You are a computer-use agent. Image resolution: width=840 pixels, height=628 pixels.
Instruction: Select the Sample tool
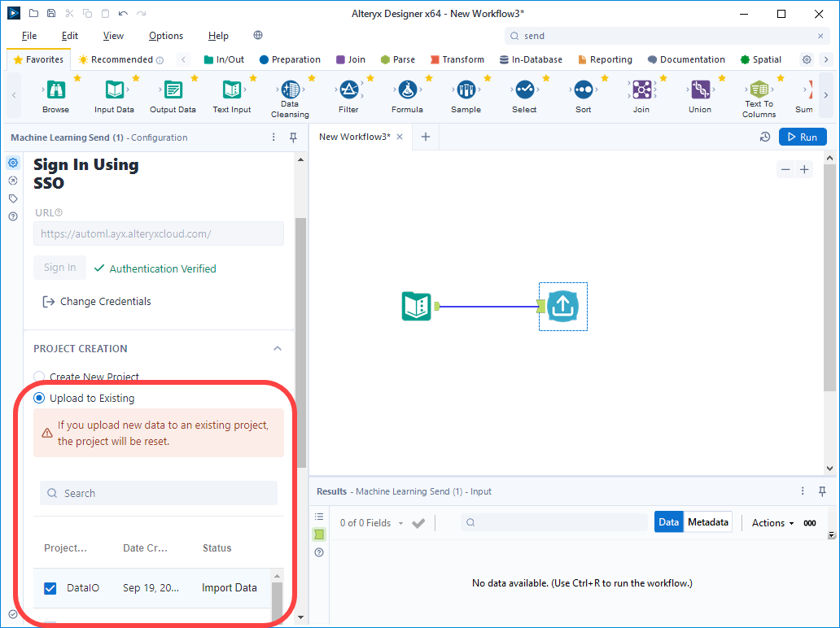[466, 89]
